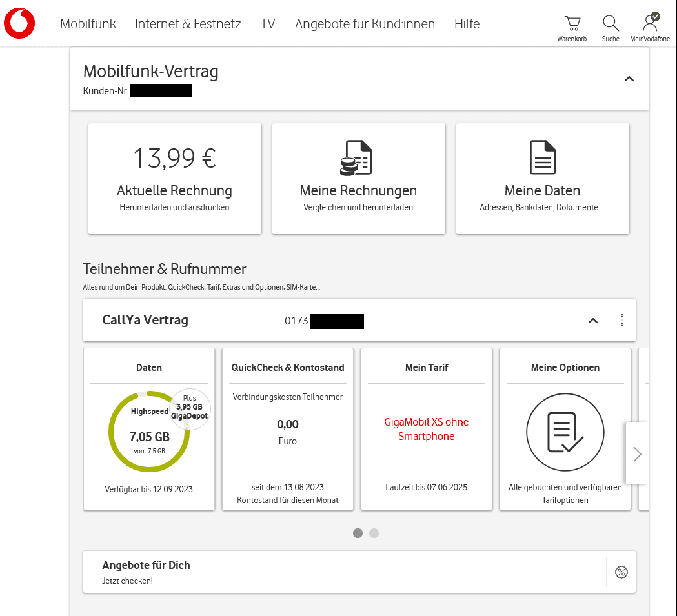
Task: Click 'Verbindungskosten Teilnehmer' text
Action: pyautogui.click(x=288, y=397)
